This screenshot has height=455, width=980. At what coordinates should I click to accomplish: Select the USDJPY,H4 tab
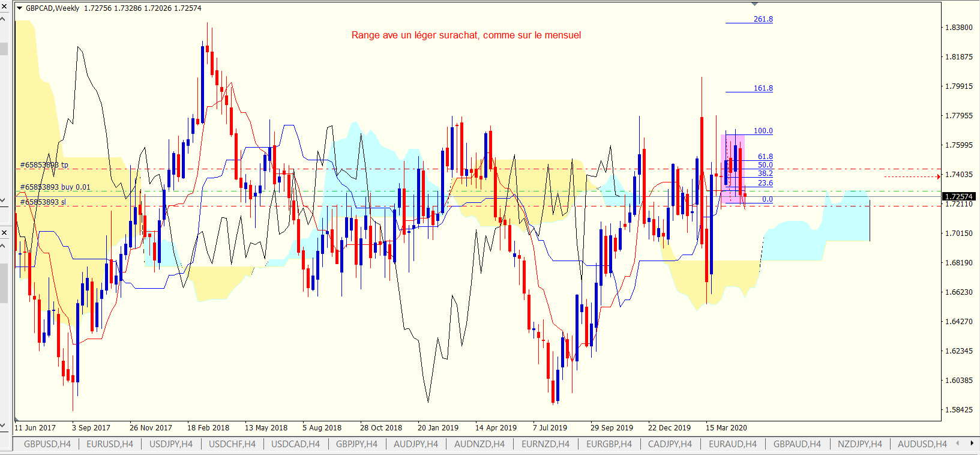point(171,444)
